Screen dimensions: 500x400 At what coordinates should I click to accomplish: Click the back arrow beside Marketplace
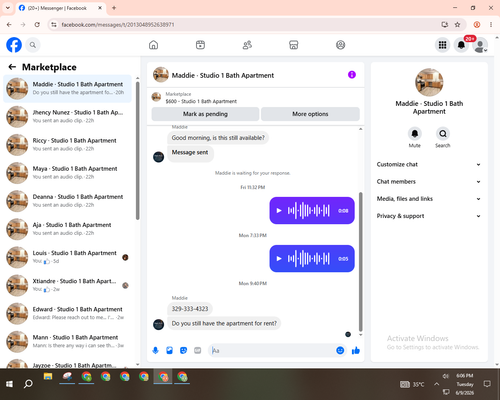12,67
